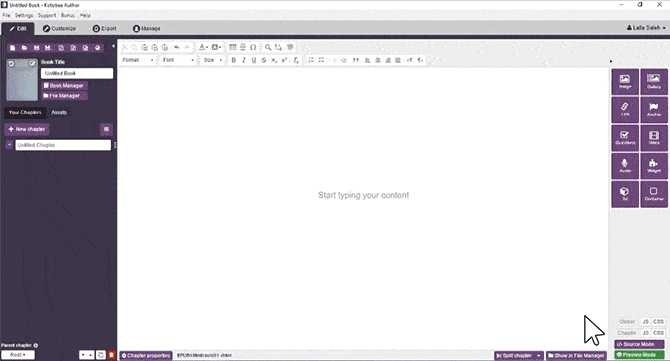Insert a Container box
Viewport: 670px width, 361px height.
[x=654, y=194]
